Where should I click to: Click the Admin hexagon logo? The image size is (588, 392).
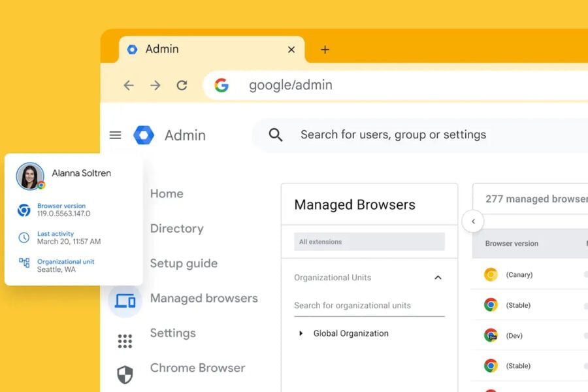144,135
